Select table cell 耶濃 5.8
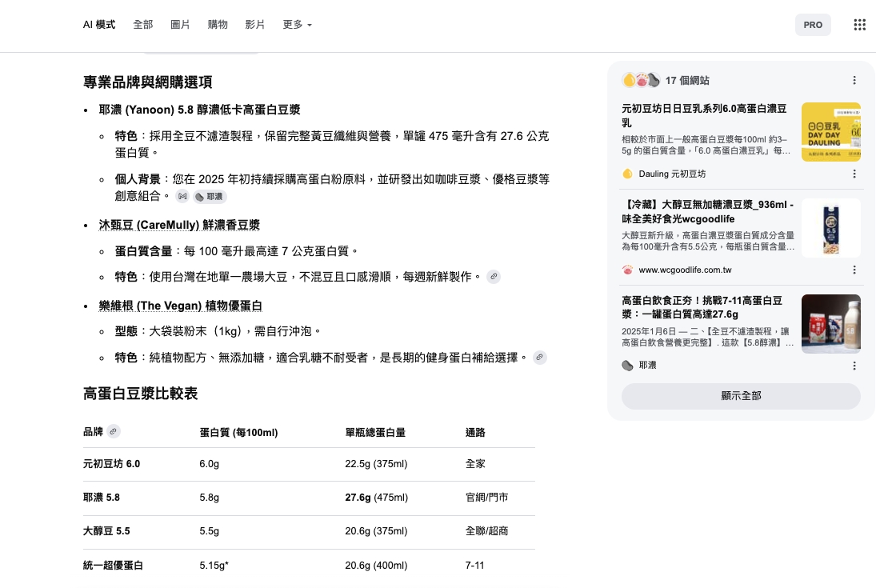This screenshot has width=876, height=588. pyautogui.click(x=102, y=498)
